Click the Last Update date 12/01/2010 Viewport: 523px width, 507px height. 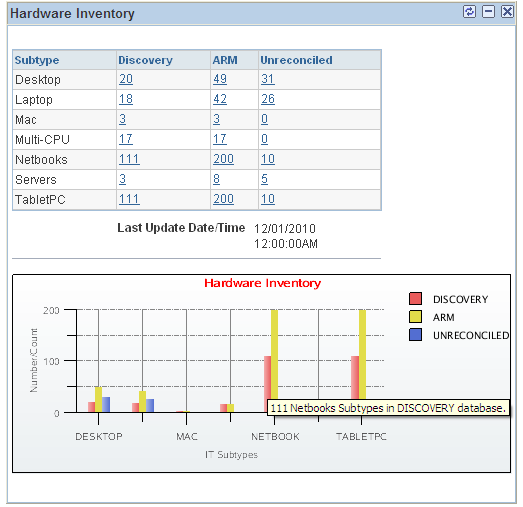tap(285, 228)
